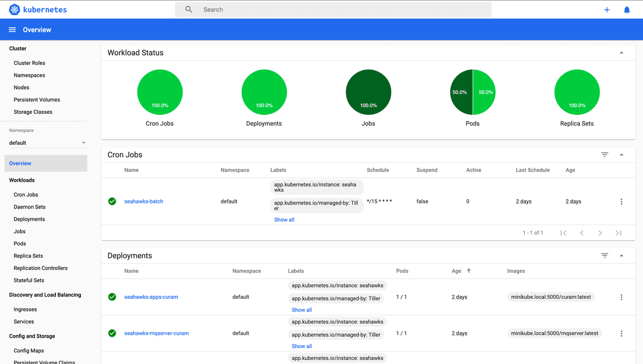Viewport: 643px width, 364px height.
Task: Open Cluster section heading
Action: [18, 48]
